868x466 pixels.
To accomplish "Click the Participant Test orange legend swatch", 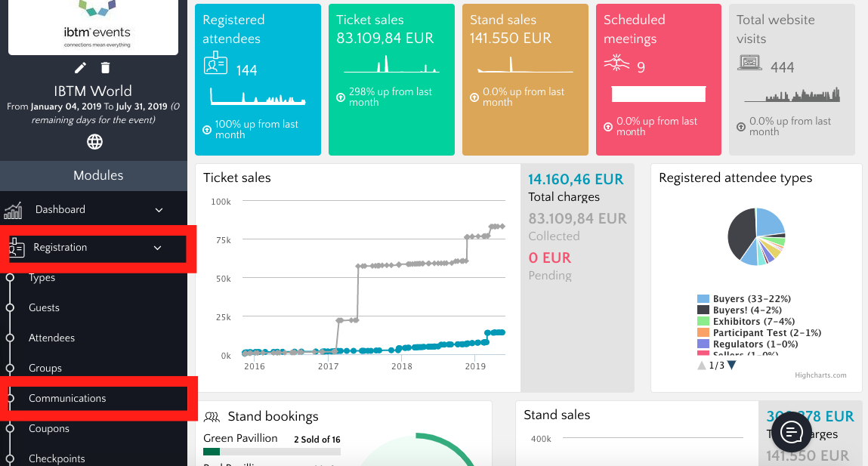I will (x=703, y=333).
